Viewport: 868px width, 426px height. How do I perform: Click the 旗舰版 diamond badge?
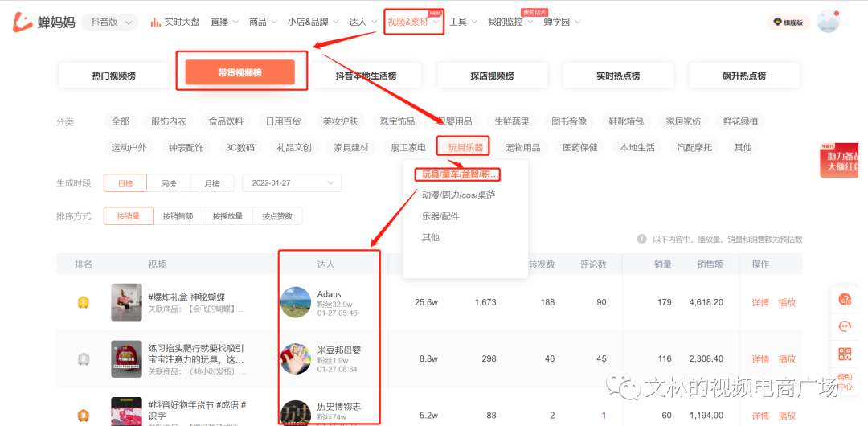click(x=789, y=23)
